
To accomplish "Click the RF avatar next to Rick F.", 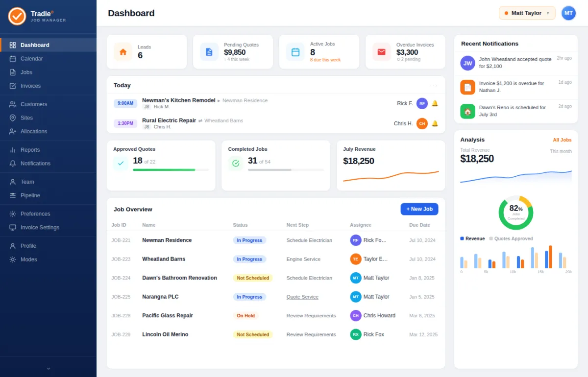I will point(422,103).
